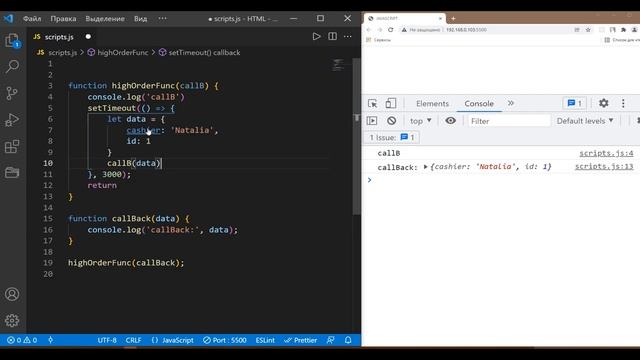Screen dimensions: 640x360
Task: Click scripts.js in the breadcrumb
Action: click(x=62, y=53)
